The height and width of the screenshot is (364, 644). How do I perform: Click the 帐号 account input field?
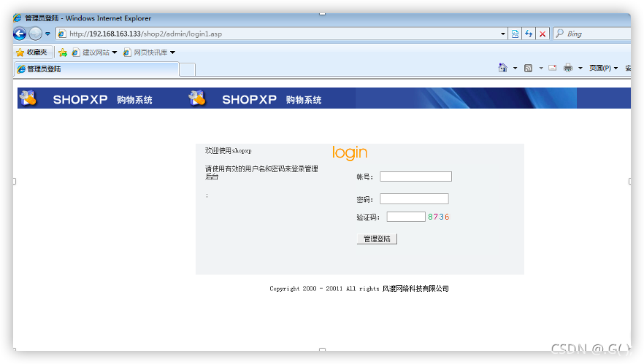pyautogui.click(x=415, y=177)
